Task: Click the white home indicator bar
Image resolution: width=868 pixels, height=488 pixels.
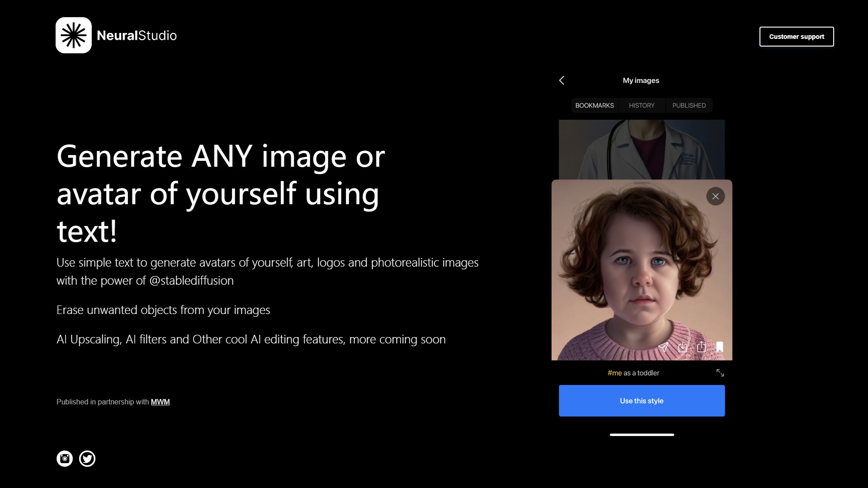Action: [x=642, y=435]
